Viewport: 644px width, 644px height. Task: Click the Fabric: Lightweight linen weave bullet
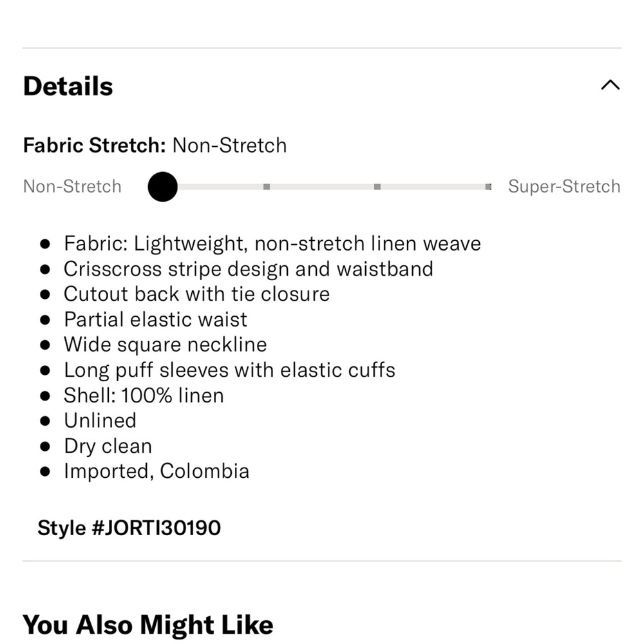272,243
